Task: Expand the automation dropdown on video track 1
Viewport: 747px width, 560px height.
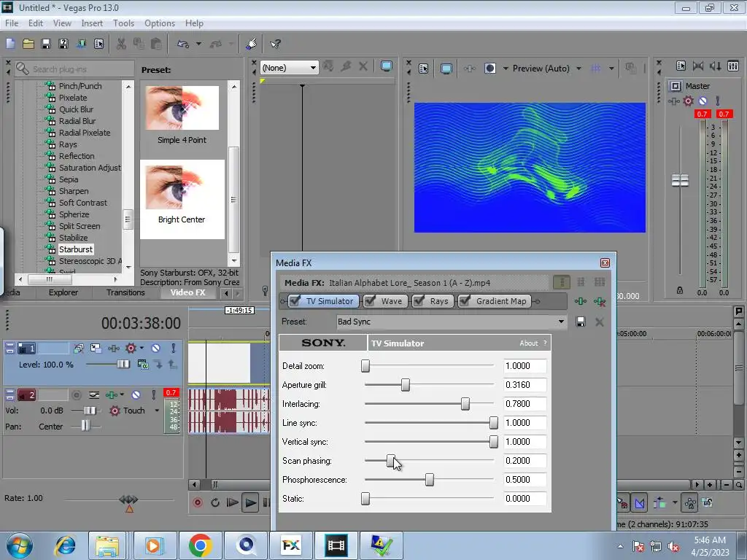Action: point(142,348)
